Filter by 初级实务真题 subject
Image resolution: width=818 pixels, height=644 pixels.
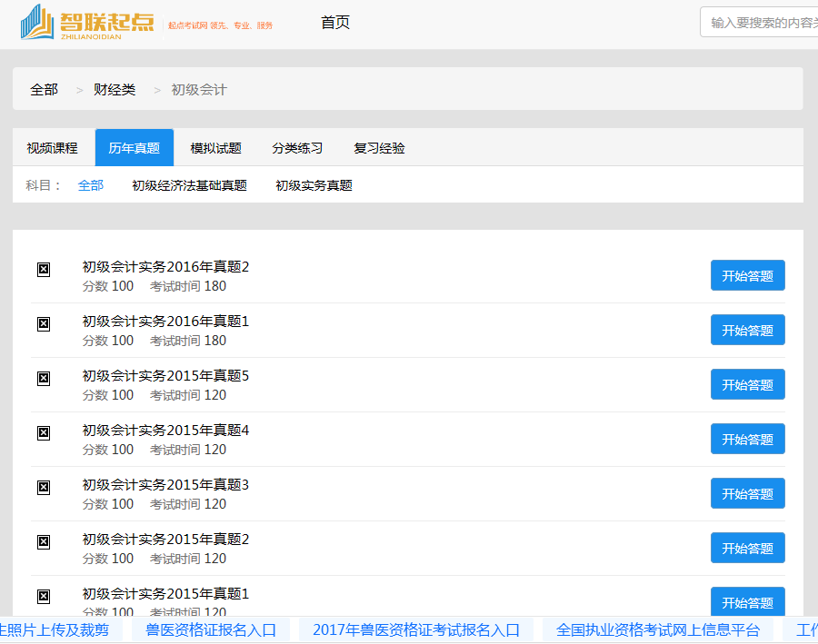314,185
